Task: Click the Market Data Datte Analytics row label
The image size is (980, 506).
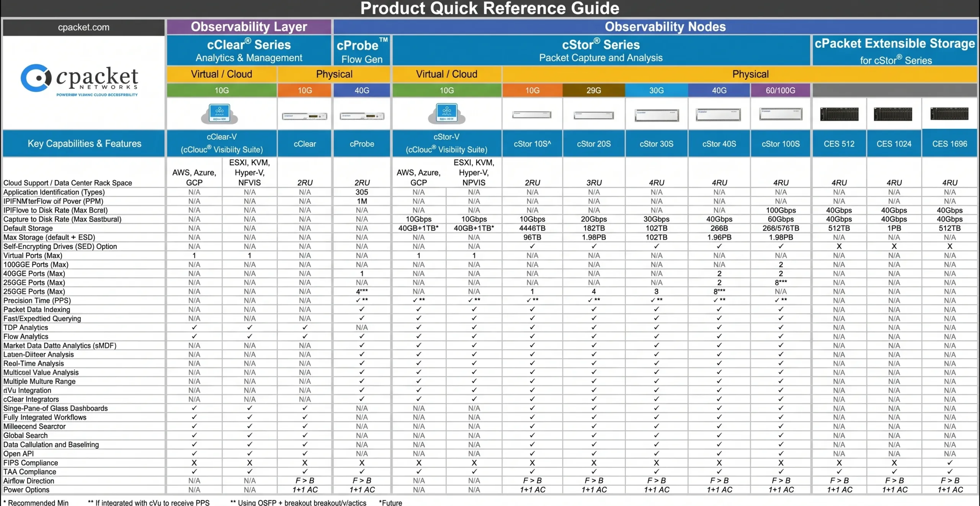Action: tap(60, 345)
